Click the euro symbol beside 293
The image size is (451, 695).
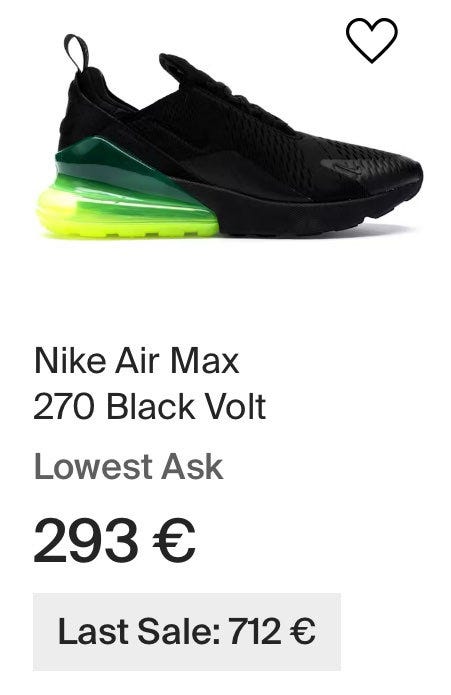(x=174, y=540)
